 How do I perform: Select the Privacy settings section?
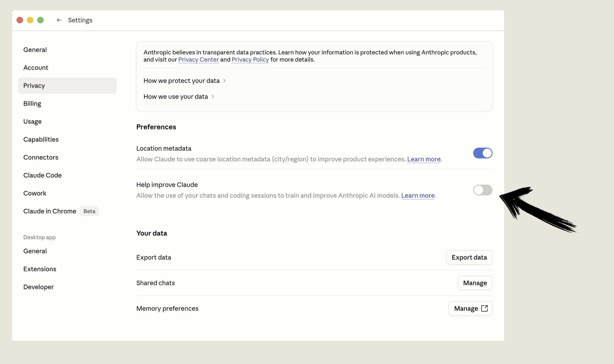click(x=67, y=85)
